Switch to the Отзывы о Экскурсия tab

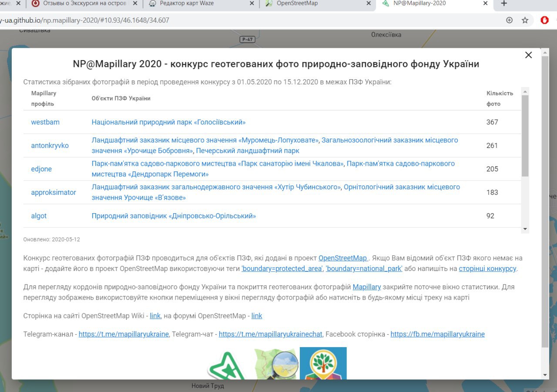pos(85,3)
